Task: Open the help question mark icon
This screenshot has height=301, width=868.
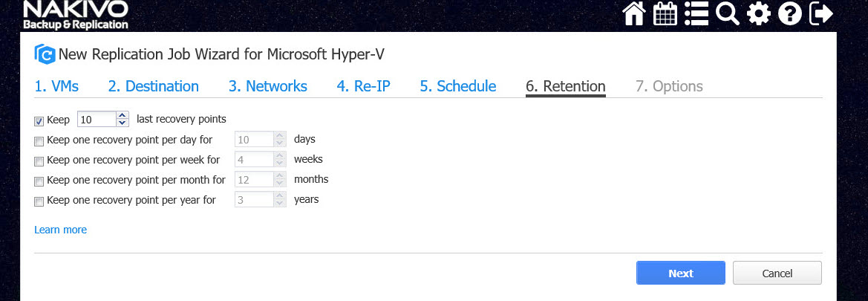Action: point(789,14)
